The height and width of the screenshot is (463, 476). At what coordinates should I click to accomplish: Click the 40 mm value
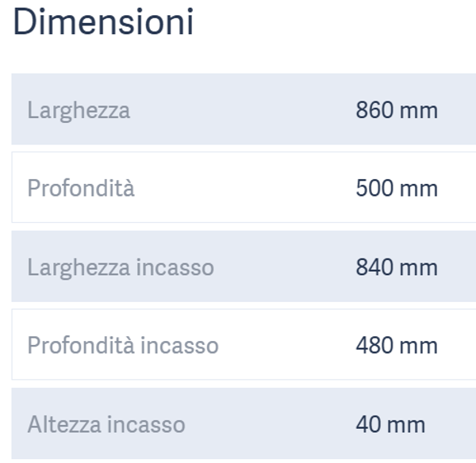pyautogui.click(x=390, y=424)
